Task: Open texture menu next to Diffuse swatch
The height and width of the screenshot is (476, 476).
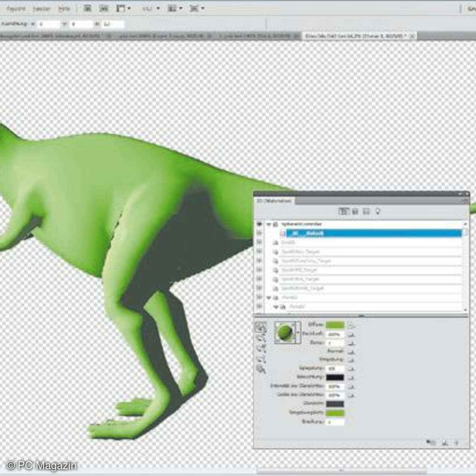Action: pyautogui.click(x=351, y=325)
